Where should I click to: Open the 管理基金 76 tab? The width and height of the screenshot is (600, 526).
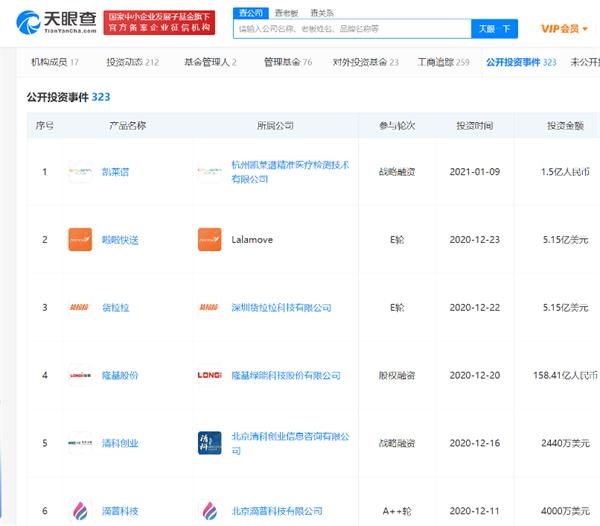point(288,62)
